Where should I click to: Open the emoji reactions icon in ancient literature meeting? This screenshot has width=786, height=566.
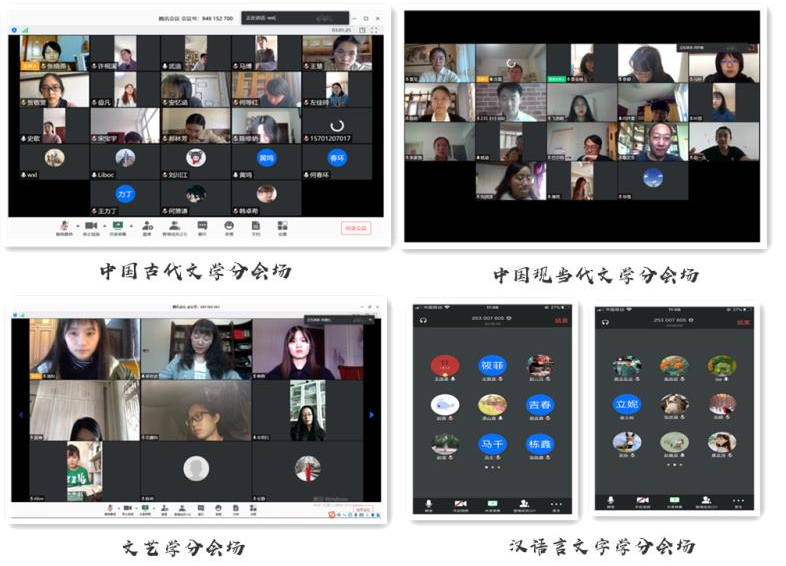pos(229,226)
